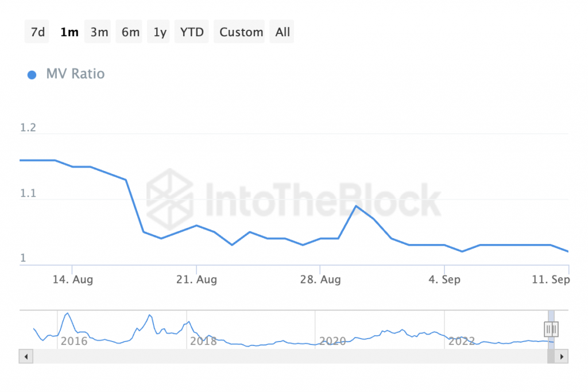588x392 pixels.
Task: Click the 2022 label in navigator
Action: [462, 341]
